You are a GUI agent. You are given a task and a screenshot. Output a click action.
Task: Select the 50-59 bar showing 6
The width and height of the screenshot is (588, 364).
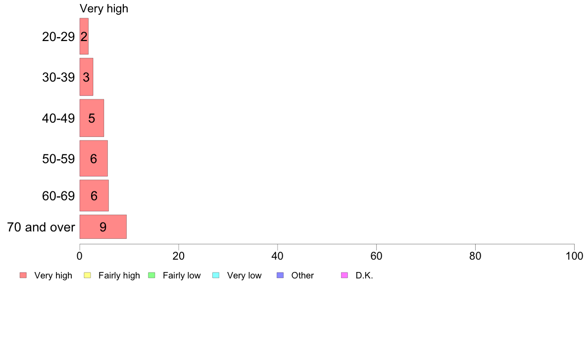[x=94, y=158]
